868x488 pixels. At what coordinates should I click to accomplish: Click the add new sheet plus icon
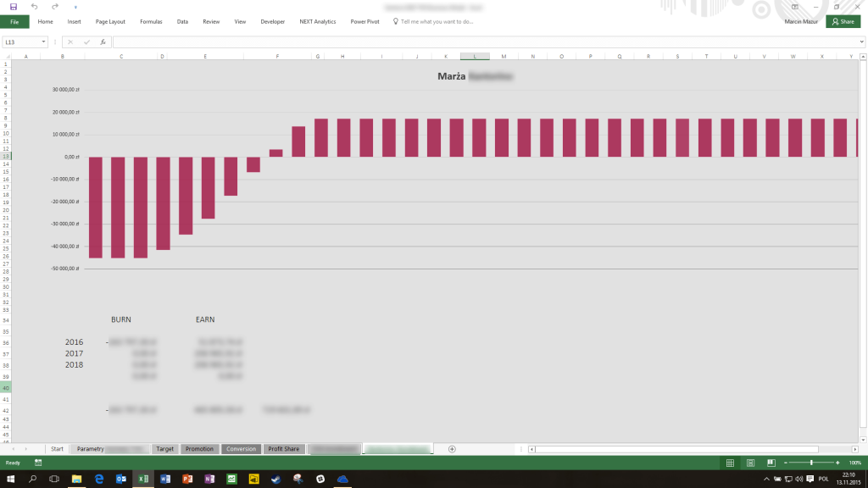[x=452, y=449]
